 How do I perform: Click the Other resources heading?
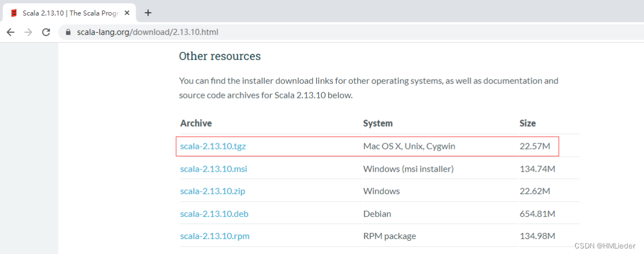click(x=219, y=56)
